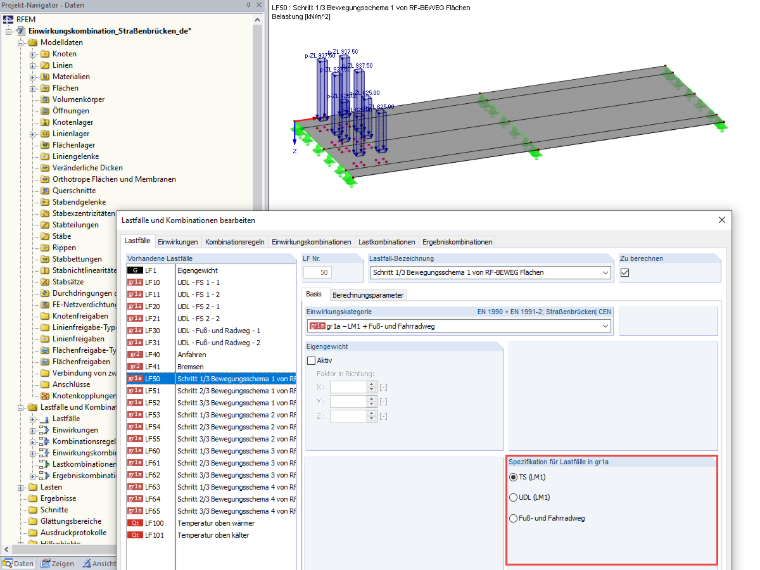The width and height of the screenshot is (760, 570).
Task: Expand the Lasten tree node
Action: [21, 488]
